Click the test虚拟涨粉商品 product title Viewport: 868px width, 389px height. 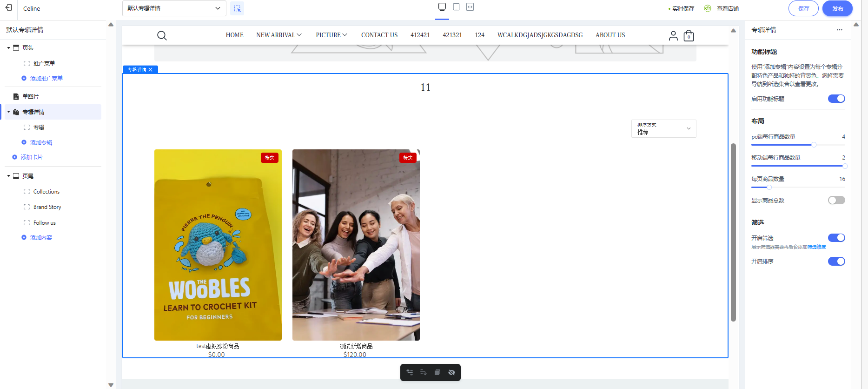(218, 346)
